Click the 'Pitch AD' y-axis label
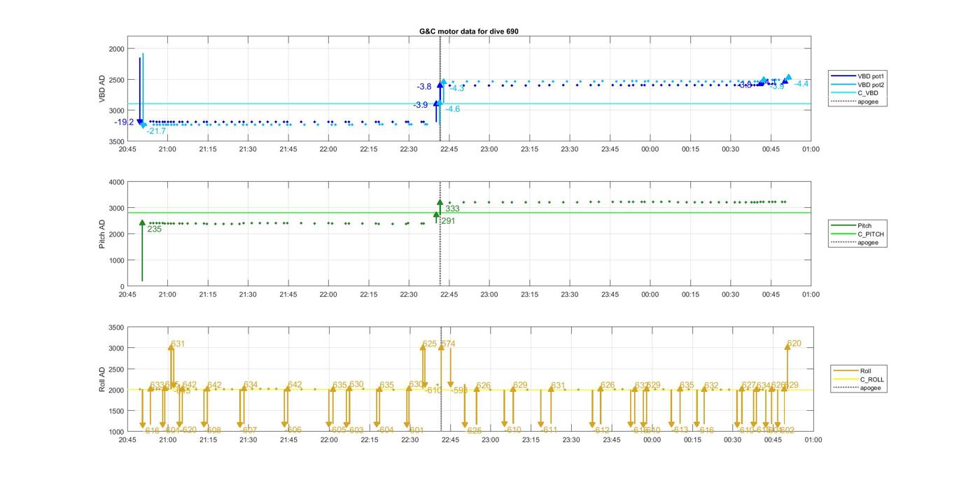The height and width of the screenshot is (485, 980). (103, 234)
